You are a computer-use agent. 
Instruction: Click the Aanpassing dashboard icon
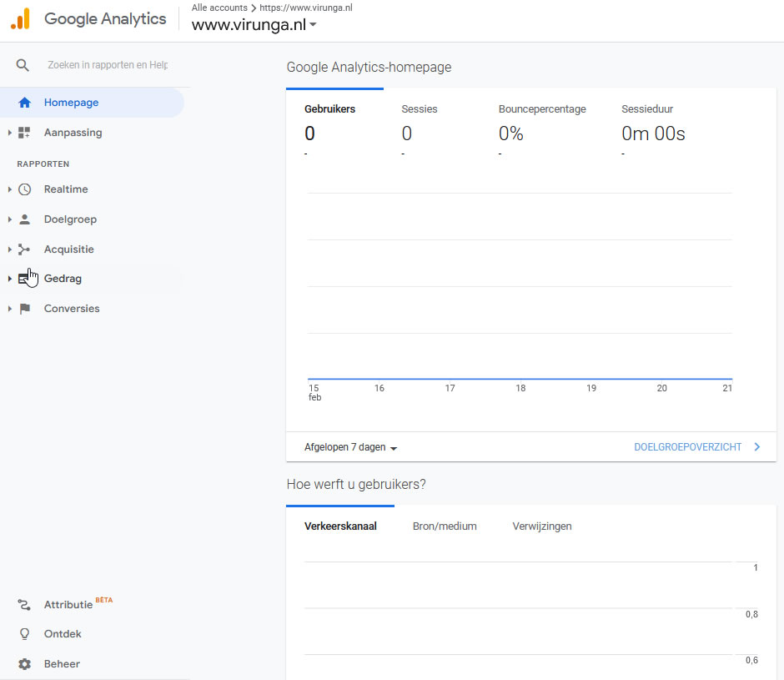pyautogui.click(x=24, y=133)
